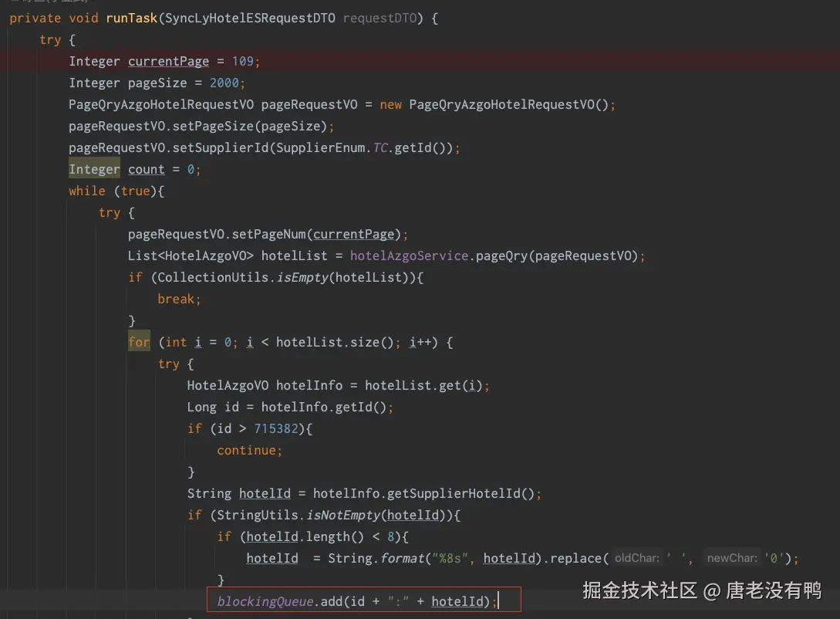Click the highlighted for keyword

[140, 342]
